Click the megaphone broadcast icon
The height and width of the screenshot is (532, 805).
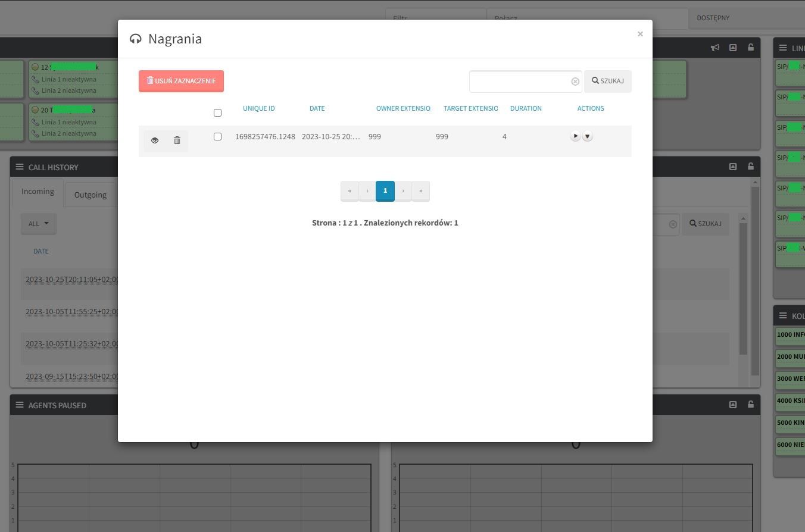714,48
